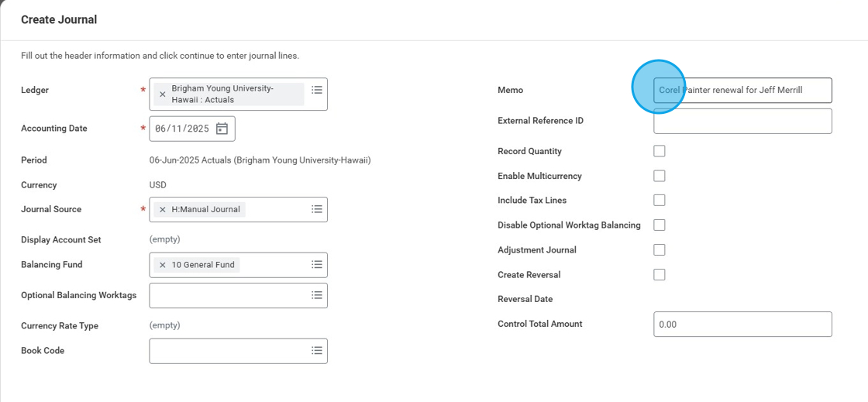868x402 pixels.
Task: Focus the External Reference ID field
Action: coord(742,121)
